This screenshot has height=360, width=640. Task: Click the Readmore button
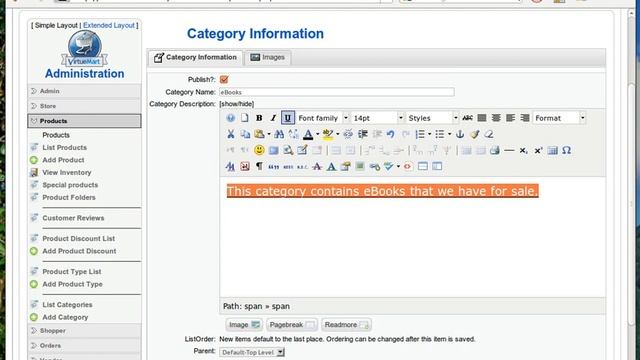[x=346, y=325]
